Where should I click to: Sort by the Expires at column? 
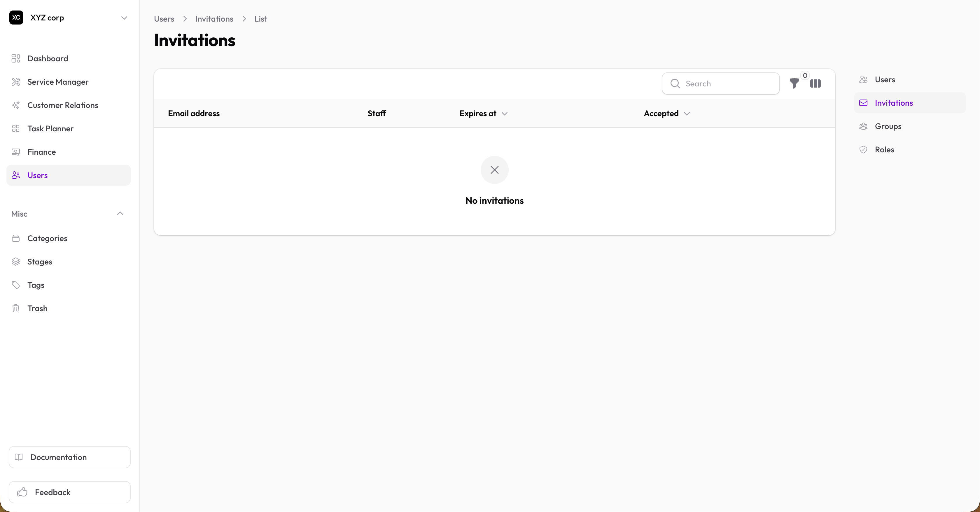[x=478, y=114]
